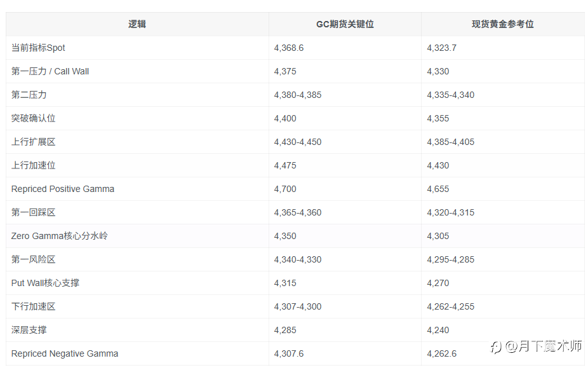Screen dimensions: 588x370
Task: Select the 现货黄金参考位 column header
Action: (502, 24)
